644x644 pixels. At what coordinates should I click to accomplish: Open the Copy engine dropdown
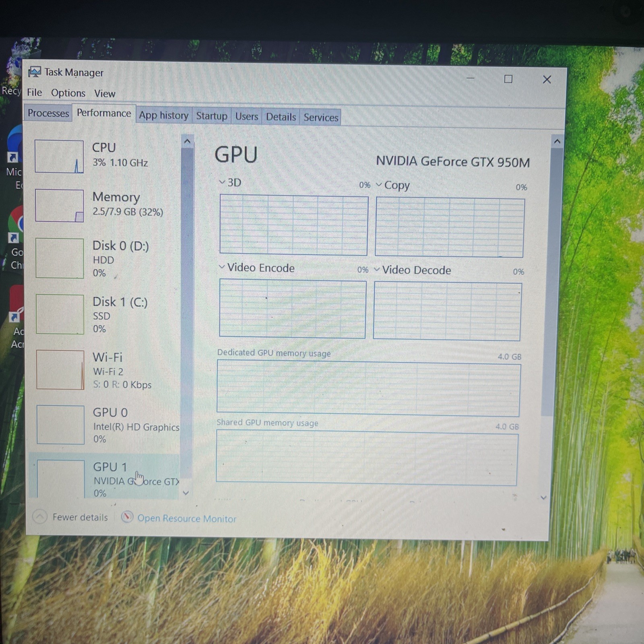pos(379,185)
